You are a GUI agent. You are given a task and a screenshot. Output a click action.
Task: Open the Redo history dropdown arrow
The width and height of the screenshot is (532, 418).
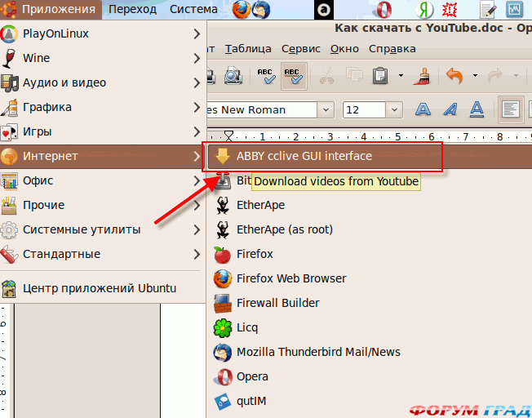(x=516, y=75)
